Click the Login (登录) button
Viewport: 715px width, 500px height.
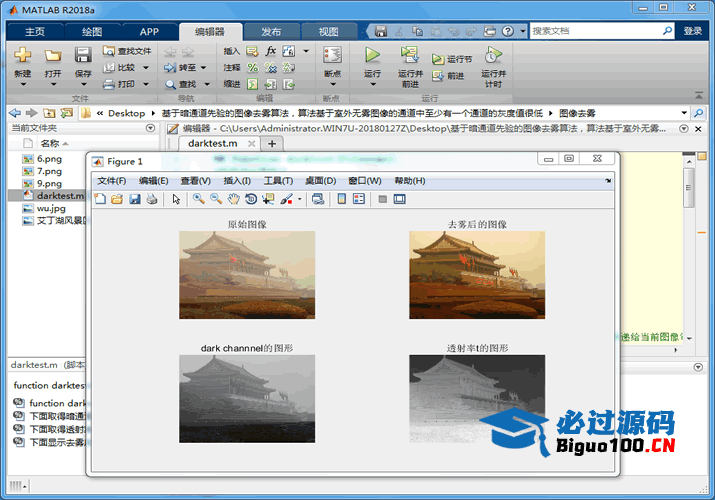(692, 31)
